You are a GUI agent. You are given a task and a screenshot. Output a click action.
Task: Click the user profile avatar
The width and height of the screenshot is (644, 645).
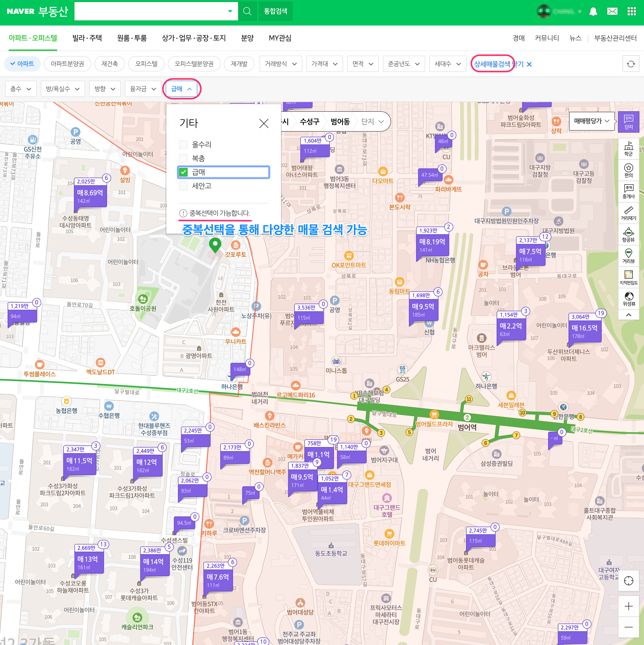(544, 11)
